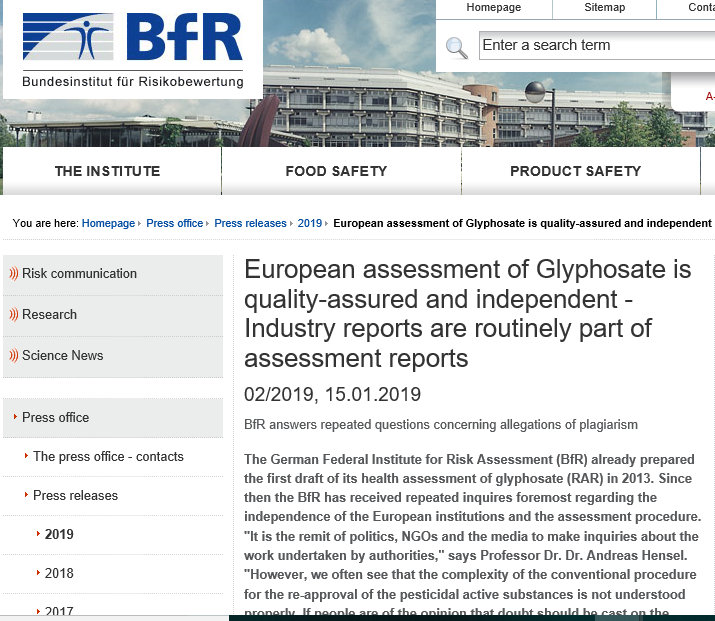Screen dimensions: 715x621
Task: Click Press releases in the breadcrumb
Action: (250, 223)
